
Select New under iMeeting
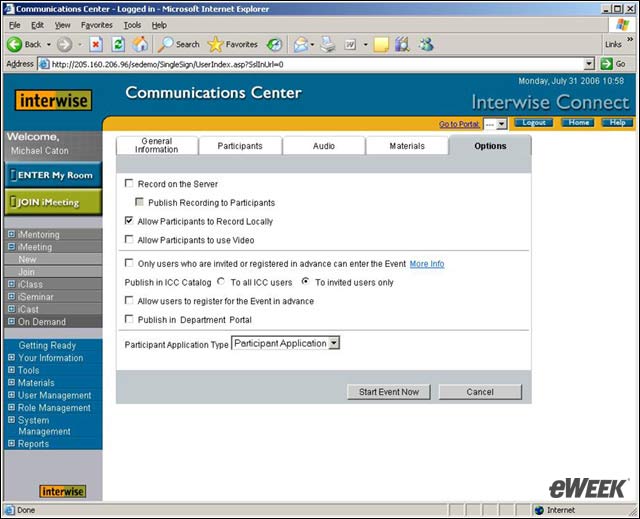pos(27,259)
